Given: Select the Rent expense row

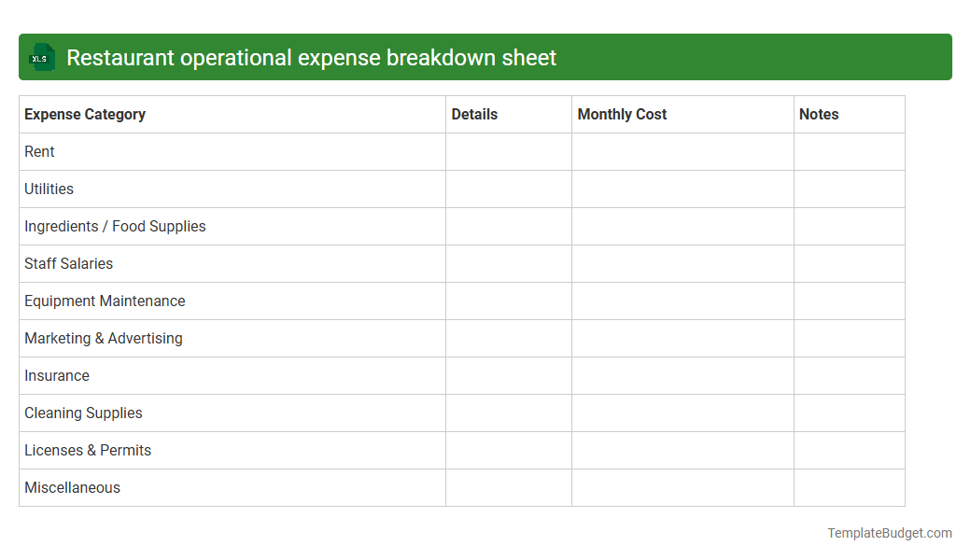Looking at the screenshot, I should coord(39,151).
